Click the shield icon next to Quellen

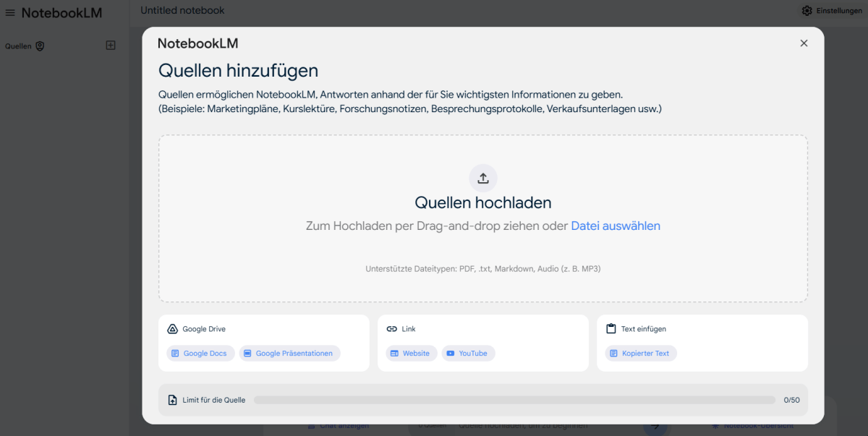tap(41, 46)
